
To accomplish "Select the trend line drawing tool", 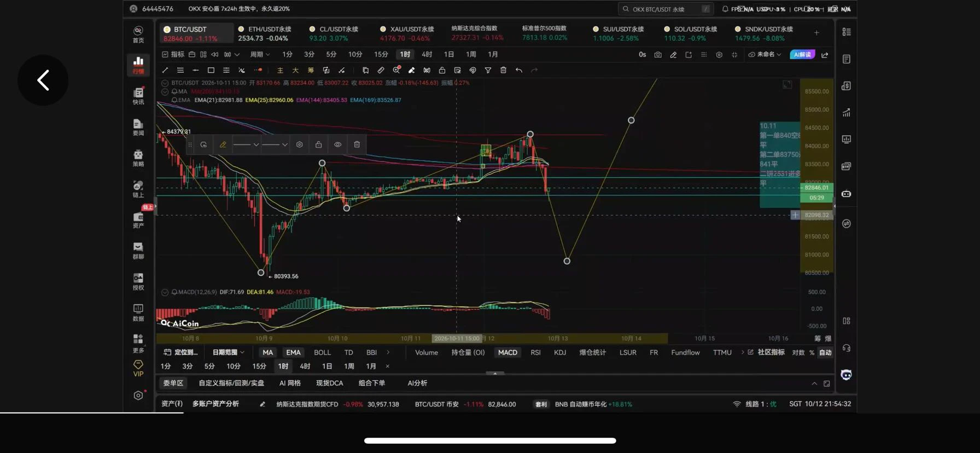I will [165, 70].
